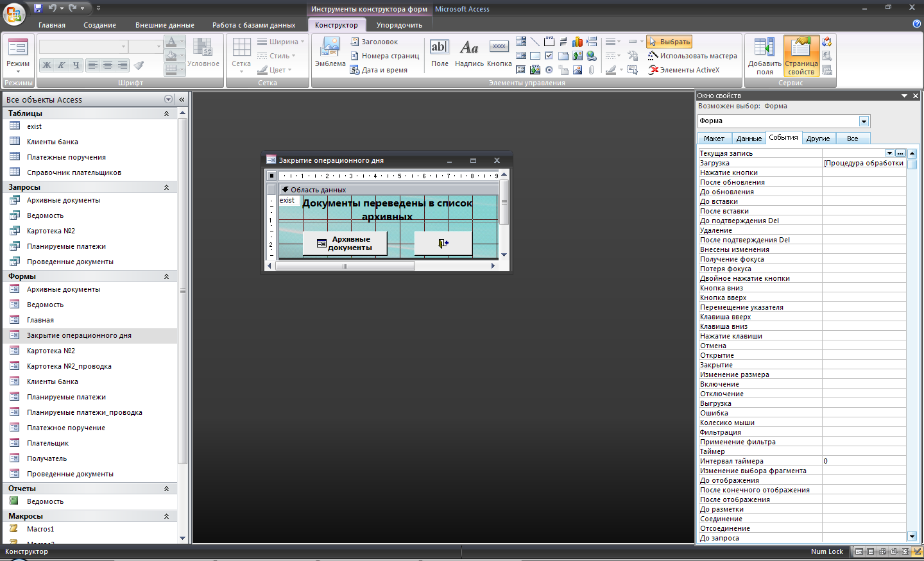Viewport: 924px width, 561px height.
Task: Pick the rectangle control in the ribbon
Action: pos(535,56)
